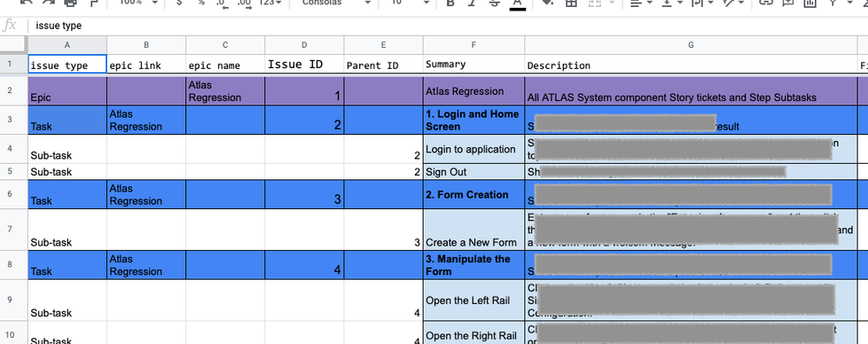Select the 'Task' cell in row 3
The height and width of the screenshot is (344, 868).
click(x=67, y=119)
